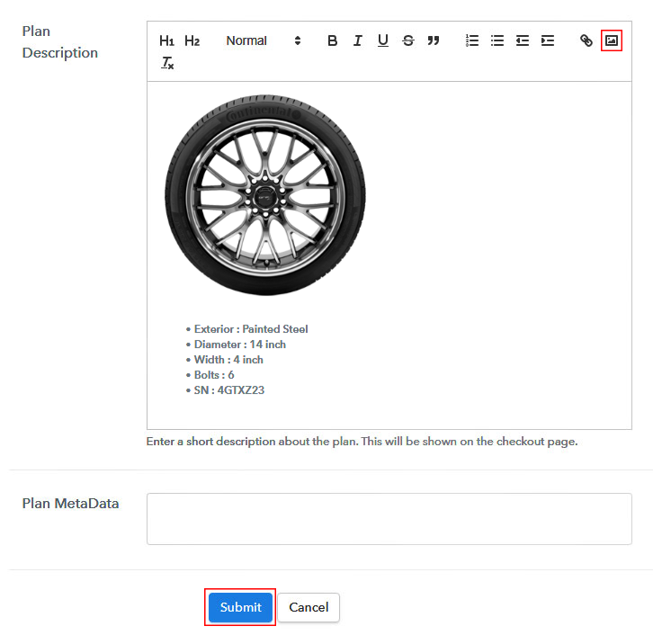Toggle bold formatting
The height and width of the screenshot is (644, 653).
(332, 40)
